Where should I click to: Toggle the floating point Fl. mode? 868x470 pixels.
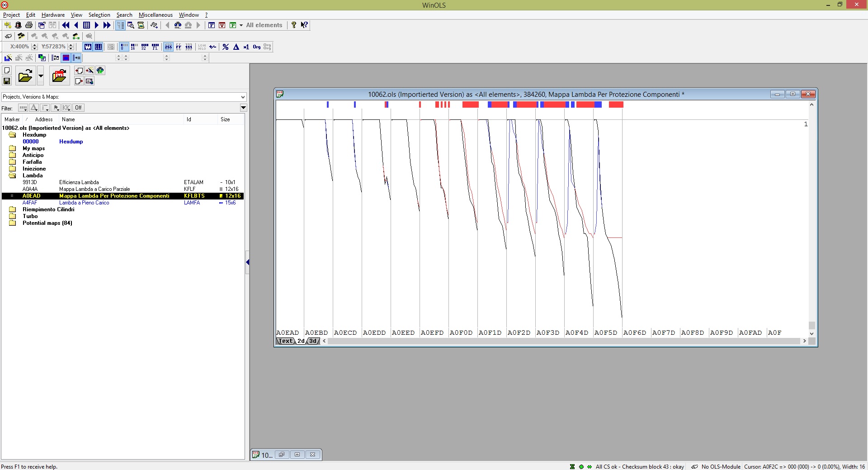click(x=155, y=47)
